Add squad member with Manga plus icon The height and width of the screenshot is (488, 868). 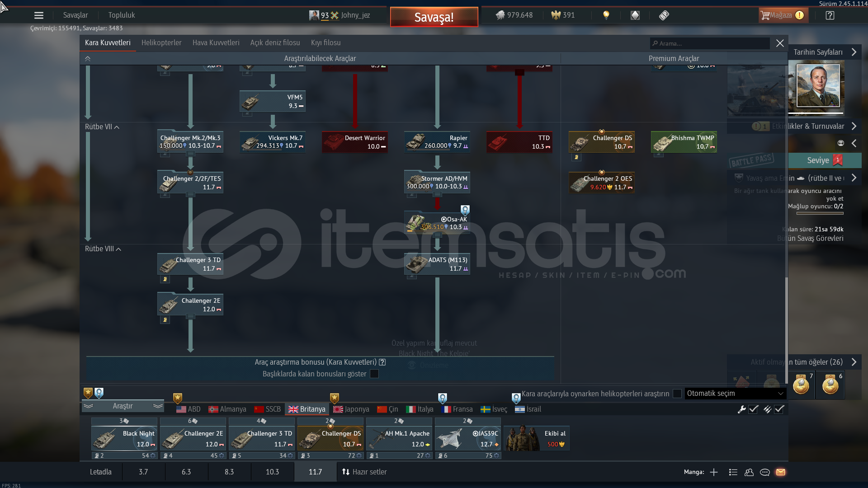[x=714, y=472]
